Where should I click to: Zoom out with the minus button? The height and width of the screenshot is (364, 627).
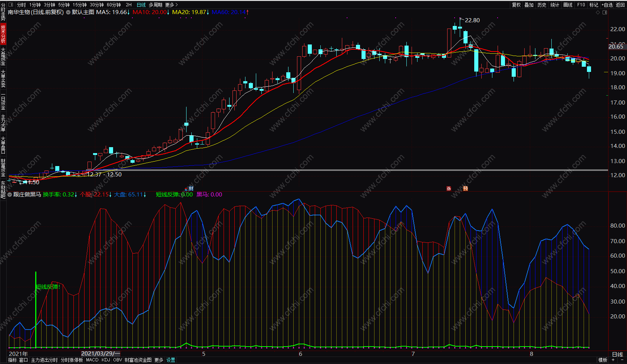(622, 360)
